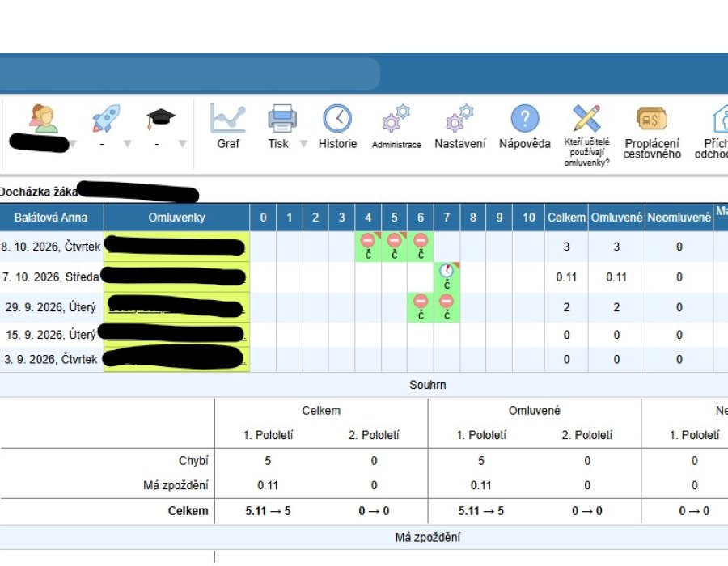Open excuse note for 15. 9. 2026

176,334
